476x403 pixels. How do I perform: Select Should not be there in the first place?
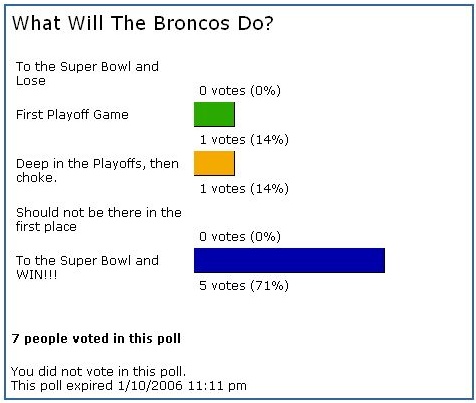pyautogui.click(x=99, y=219)
